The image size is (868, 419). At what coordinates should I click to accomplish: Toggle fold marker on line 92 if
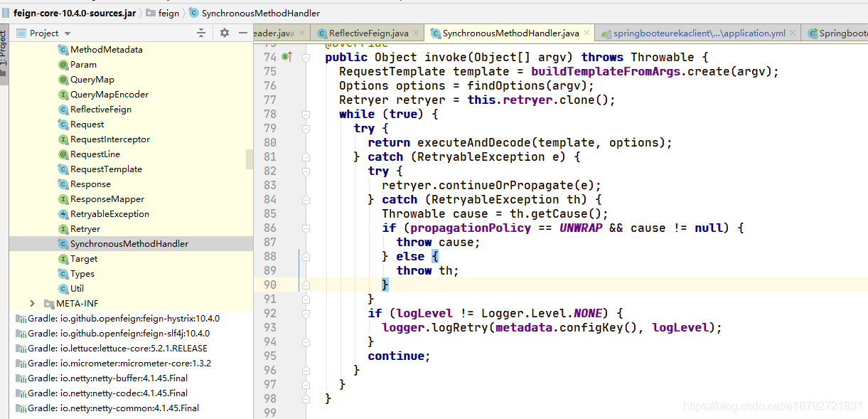click(306, 313)
